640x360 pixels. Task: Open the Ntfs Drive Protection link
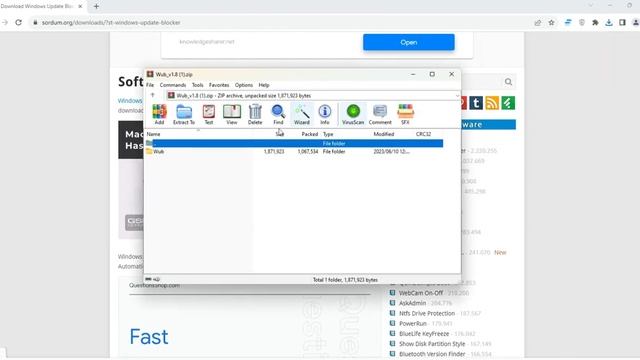[427, 313]
